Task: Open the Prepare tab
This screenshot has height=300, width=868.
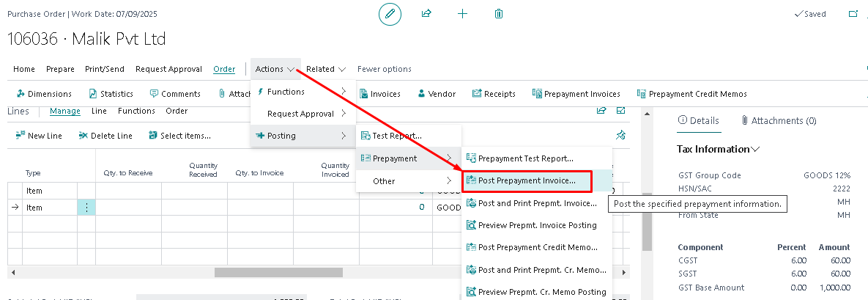Action: (60, 69)
